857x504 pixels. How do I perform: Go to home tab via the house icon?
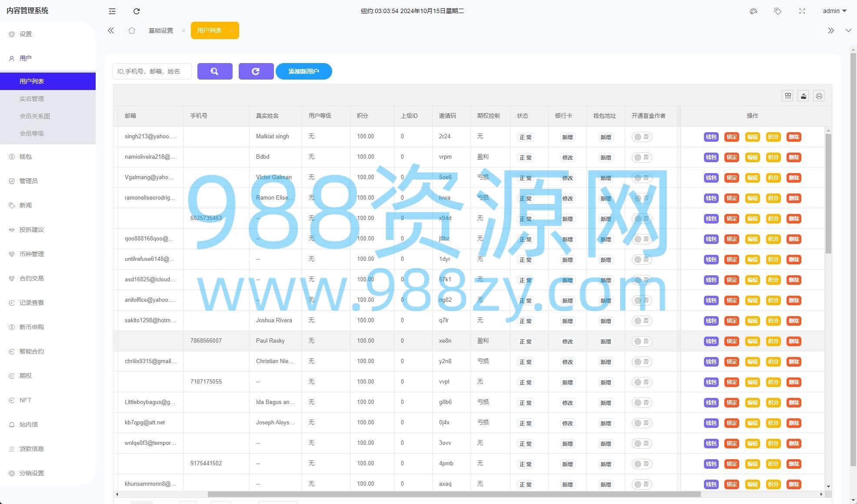pos(132,30)
